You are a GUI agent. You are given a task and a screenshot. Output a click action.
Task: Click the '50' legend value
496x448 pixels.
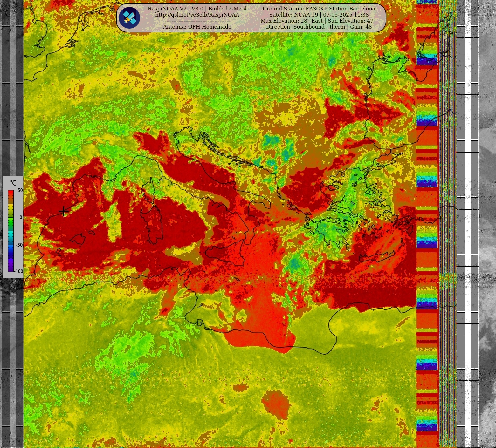click(x=20, y=190)
